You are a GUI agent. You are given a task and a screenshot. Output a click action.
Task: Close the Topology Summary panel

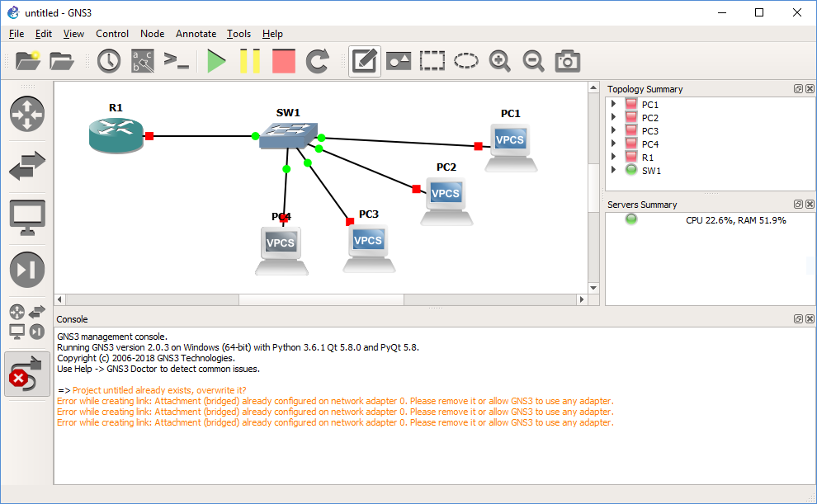pos(810,89)
